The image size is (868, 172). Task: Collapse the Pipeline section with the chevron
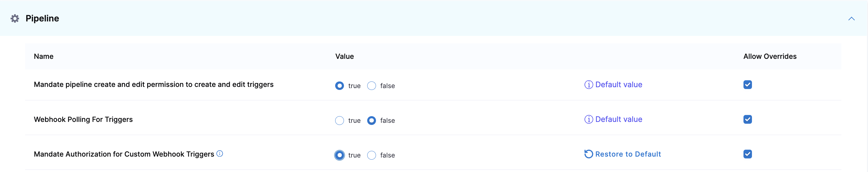851,19
